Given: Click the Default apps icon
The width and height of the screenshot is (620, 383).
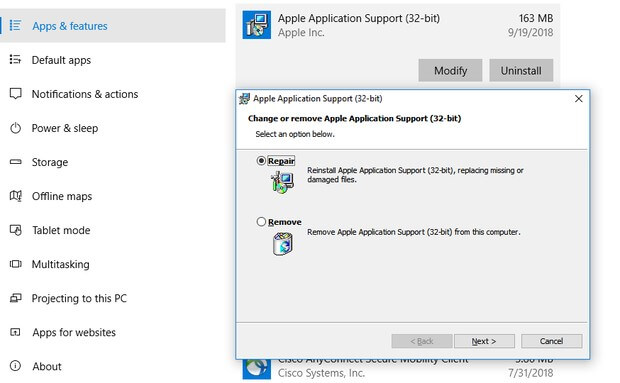Looking at the screenshot, I should 15,60.
